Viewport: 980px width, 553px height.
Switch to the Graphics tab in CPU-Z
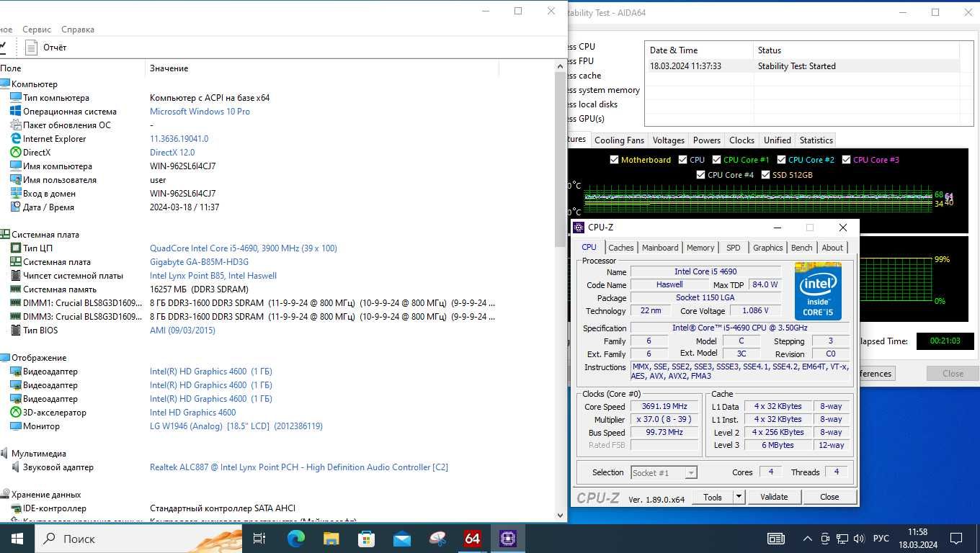[x=767, y=248]
